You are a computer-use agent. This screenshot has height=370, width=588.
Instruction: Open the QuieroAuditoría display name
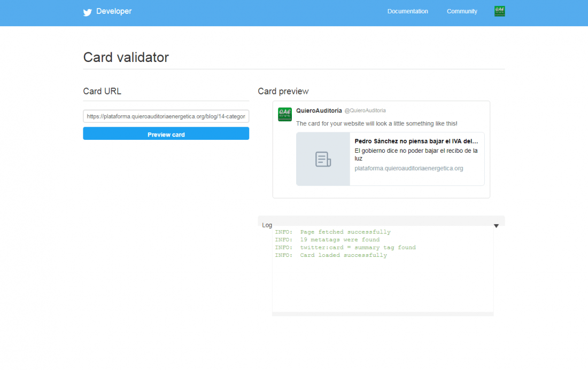click(x=319, y=111)
